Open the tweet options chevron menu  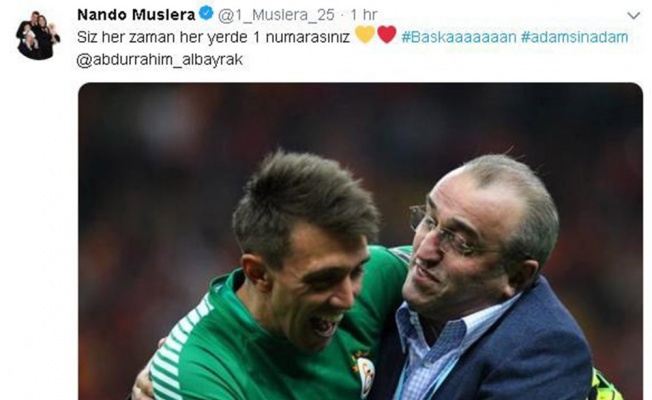coord(633,16)
